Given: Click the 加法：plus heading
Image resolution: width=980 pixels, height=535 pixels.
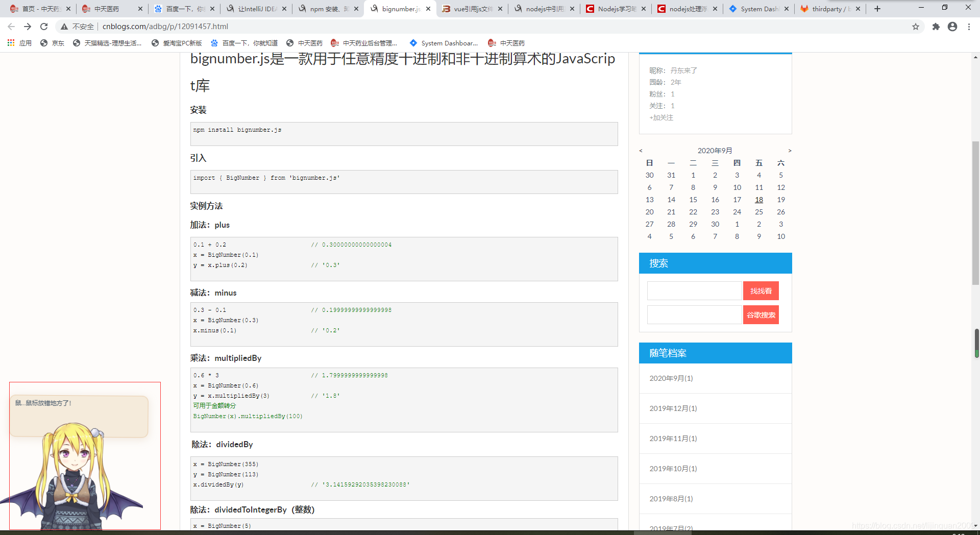Looking at the screenshot, I should [x=210, y=225].
